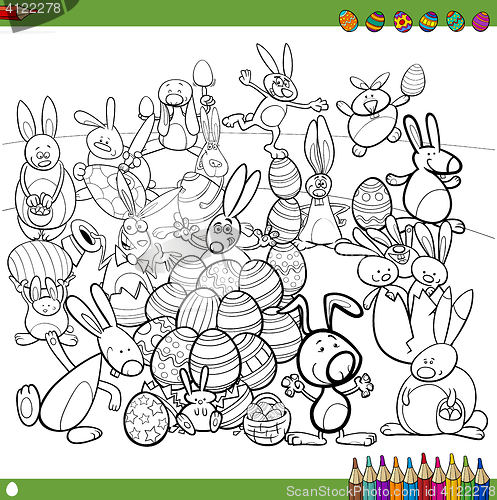The height and width of the screenshot is (500, 497).
Task: Pick the dark blue colored pencil
Action: tap(480, 479)
